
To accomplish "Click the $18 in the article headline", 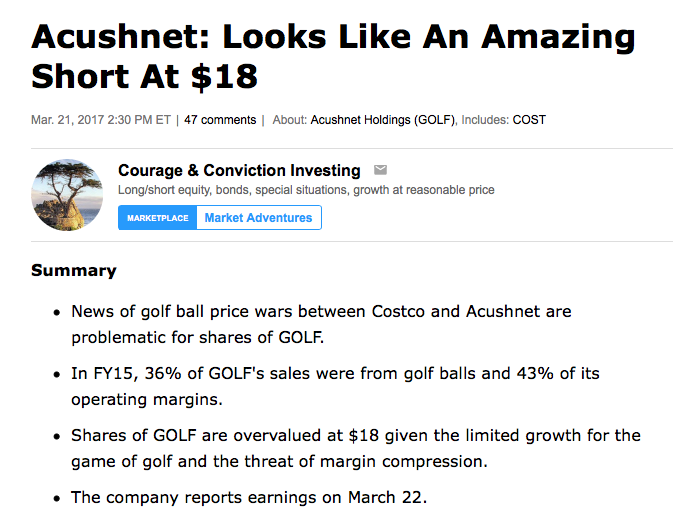I will 224,76.
